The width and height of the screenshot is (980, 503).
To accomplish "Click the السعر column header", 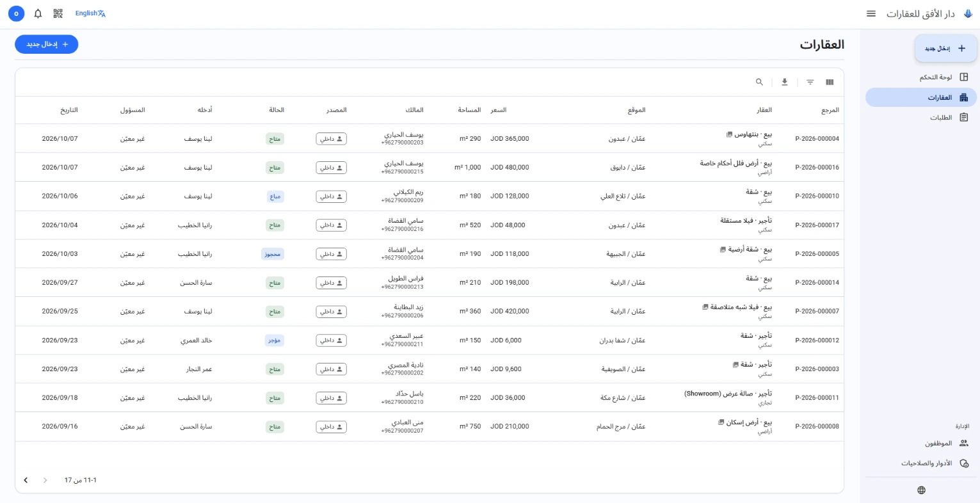I will click(499, 110).
